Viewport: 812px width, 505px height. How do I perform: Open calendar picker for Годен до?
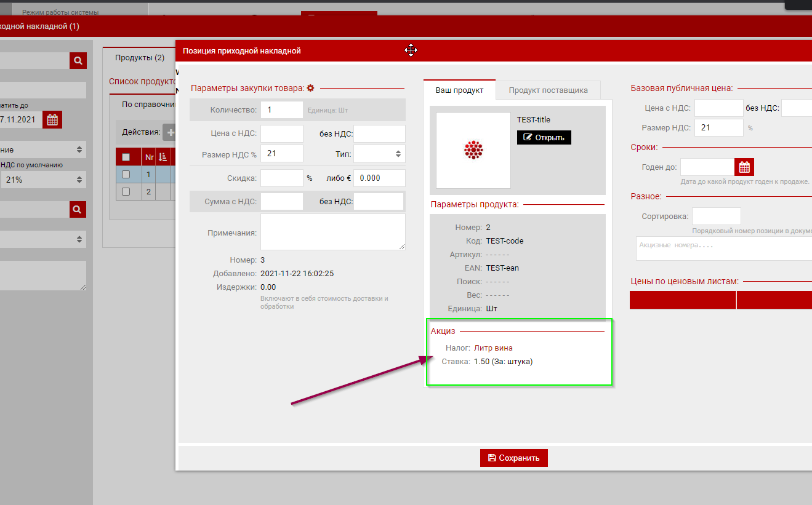[x=744, y=167]
